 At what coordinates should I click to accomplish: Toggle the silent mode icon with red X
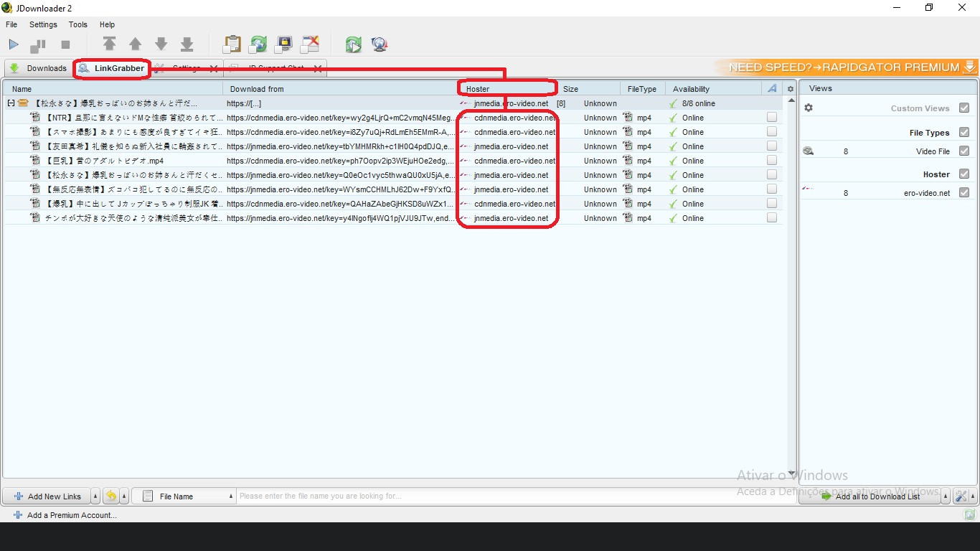click(310, 44)
